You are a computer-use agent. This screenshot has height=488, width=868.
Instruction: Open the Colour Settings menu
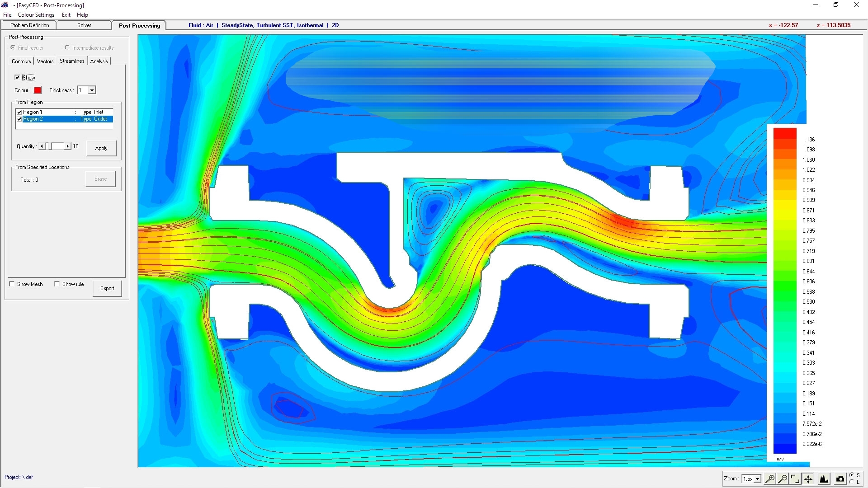36,15
